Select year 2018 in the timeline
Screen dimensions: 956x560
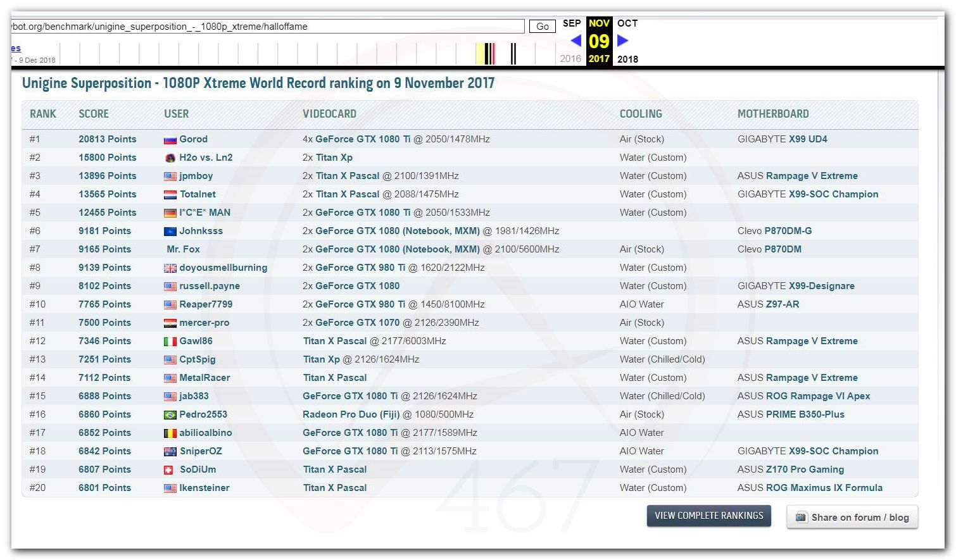[627, 59]
